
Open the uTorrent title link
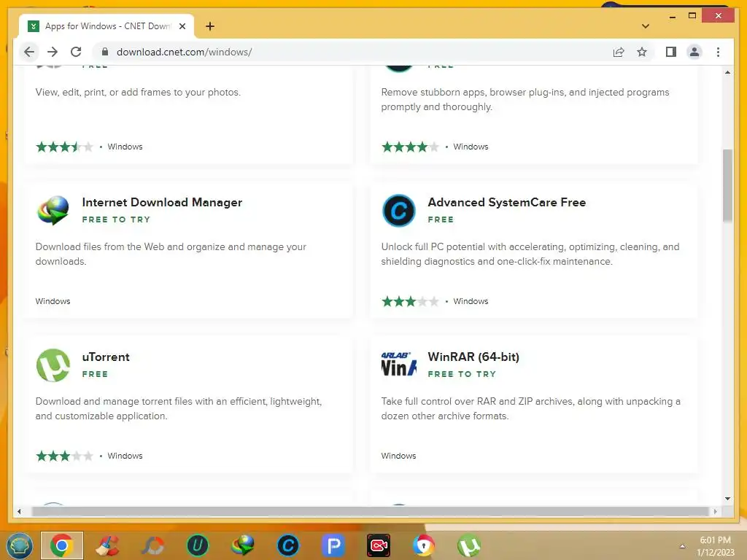106,357
